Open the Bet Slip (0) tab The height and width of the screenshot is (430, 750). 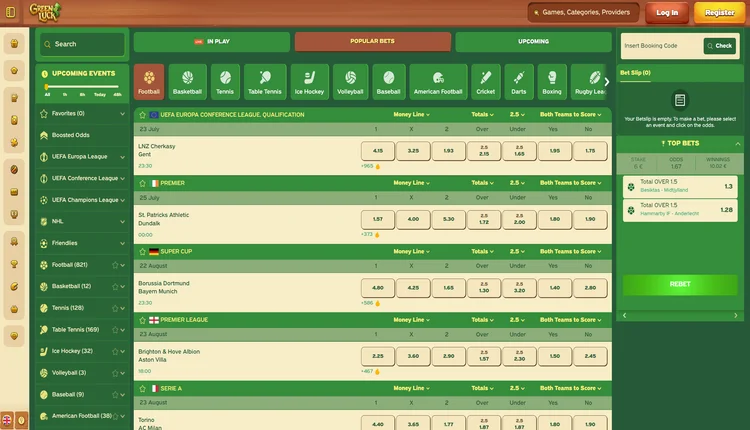click(x=635, y=73)
